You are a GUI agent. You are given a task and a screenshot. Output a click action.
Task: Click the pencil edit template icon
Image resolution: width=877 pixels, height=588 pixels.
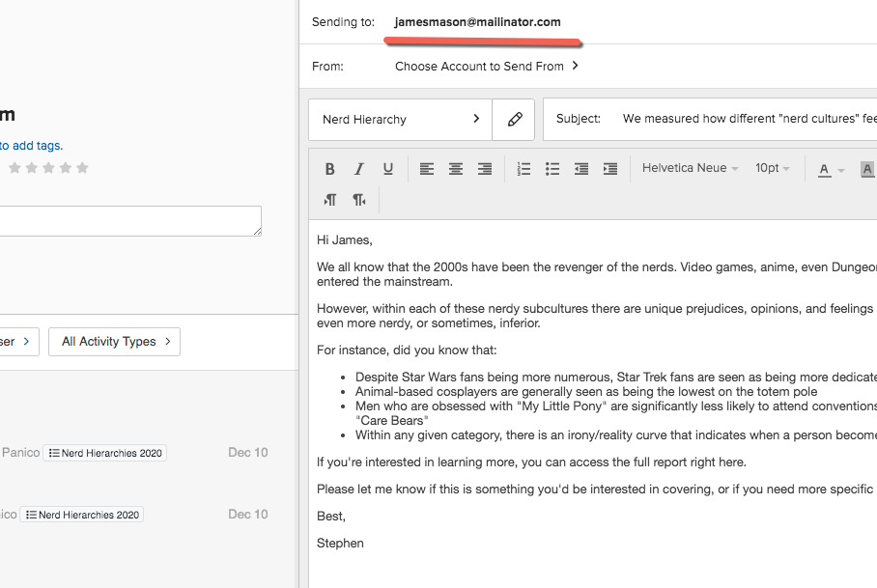pyautogui.click(x=514, y=120)
